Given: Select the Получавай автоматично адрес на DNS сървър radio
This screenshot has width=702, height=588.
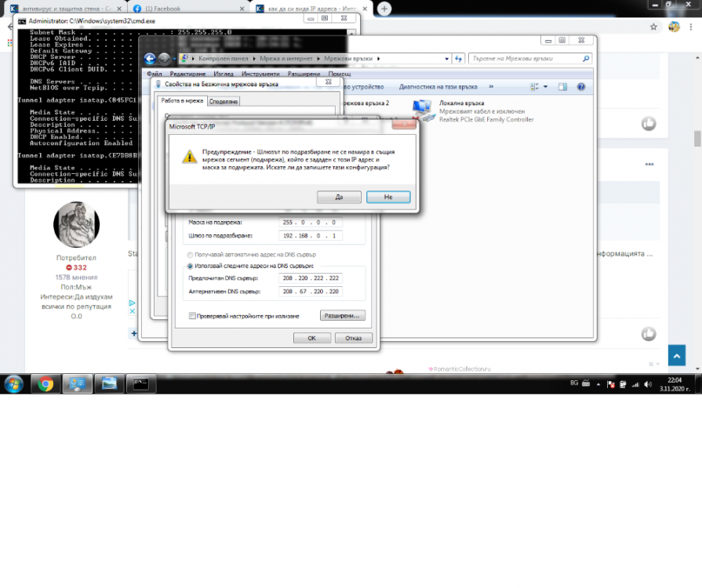Looking at the screenshot, I should click(190, 255).
